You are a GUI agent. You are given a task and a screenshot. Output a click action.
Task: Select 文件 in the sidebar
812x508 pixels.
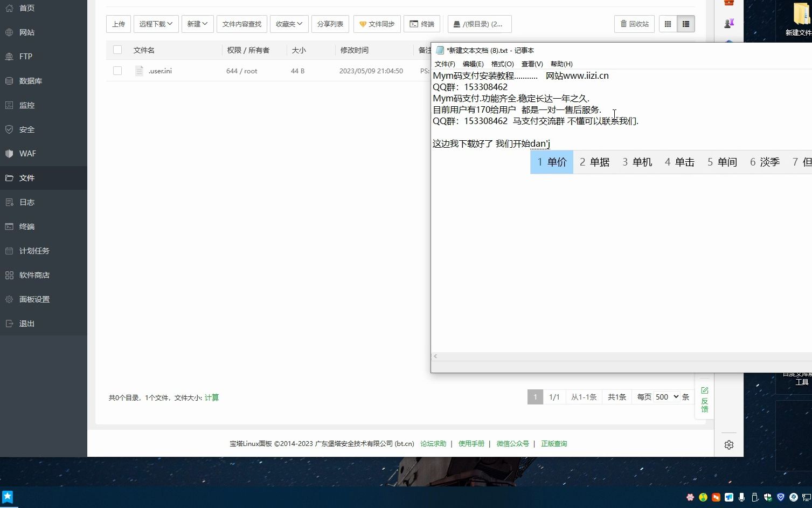point(43,178)
